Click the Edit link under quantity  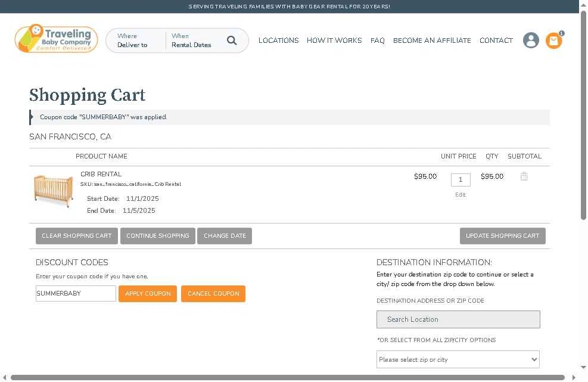(460, 195)
